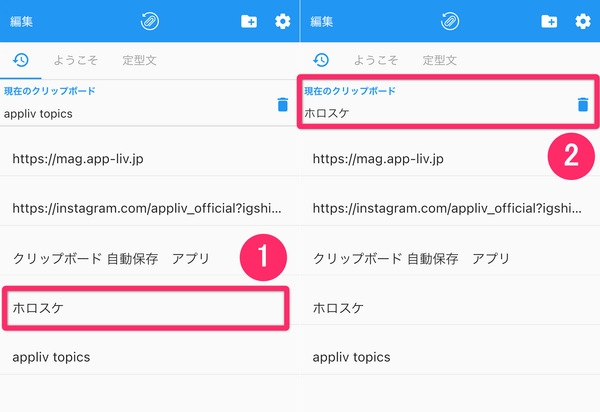Tap 現在のクリップボード label in left screen
Screen dimensions: 600x412
tap(50, 91)
